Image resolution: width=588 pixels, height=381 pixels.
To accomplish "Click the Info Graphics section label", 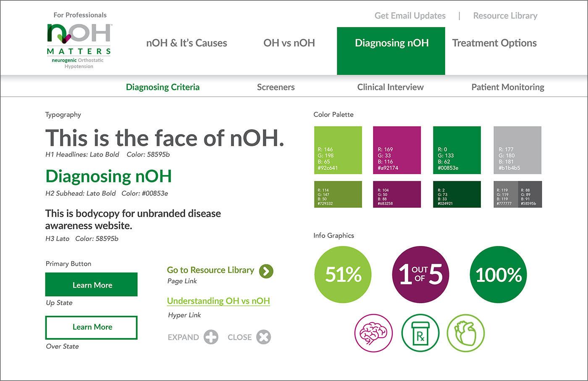I will [333, 235].
